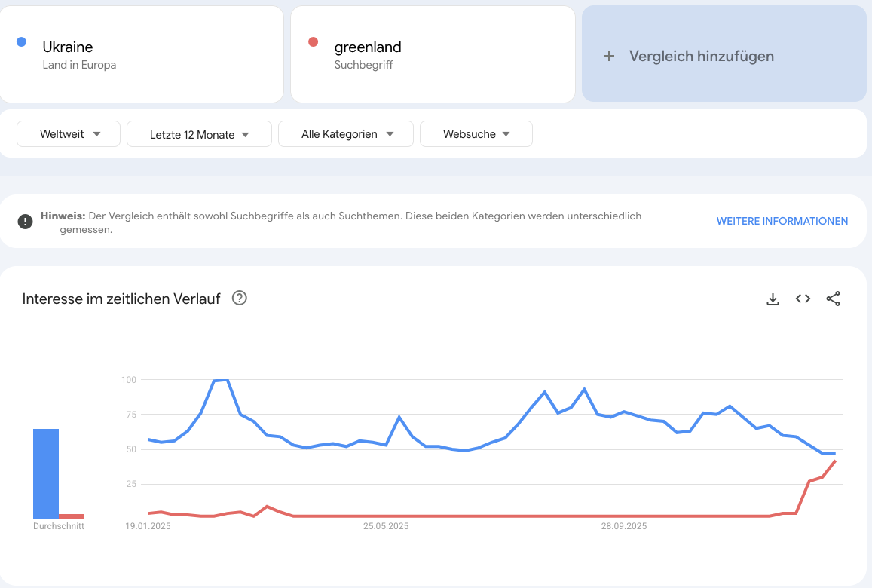Select the Ukraine search term card
This screenshot has height=588, width=872.
[142, 54]
